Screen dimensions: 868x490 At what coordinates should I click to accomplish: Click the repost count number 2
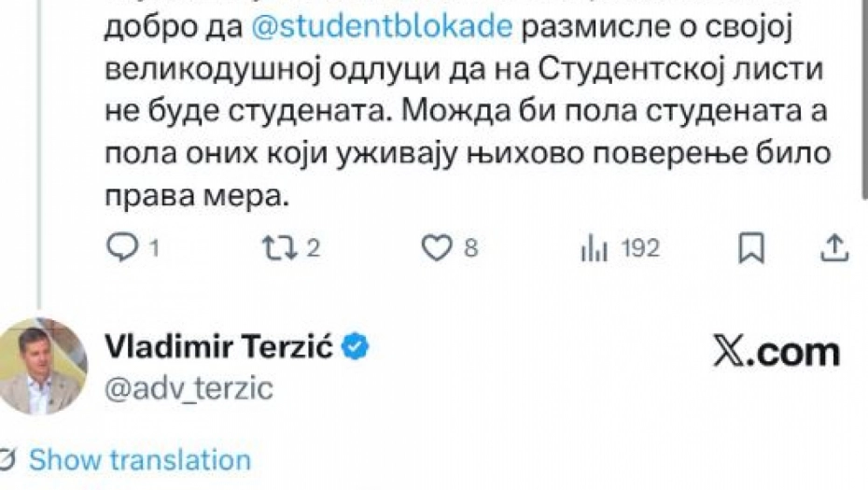coord(314,248)
